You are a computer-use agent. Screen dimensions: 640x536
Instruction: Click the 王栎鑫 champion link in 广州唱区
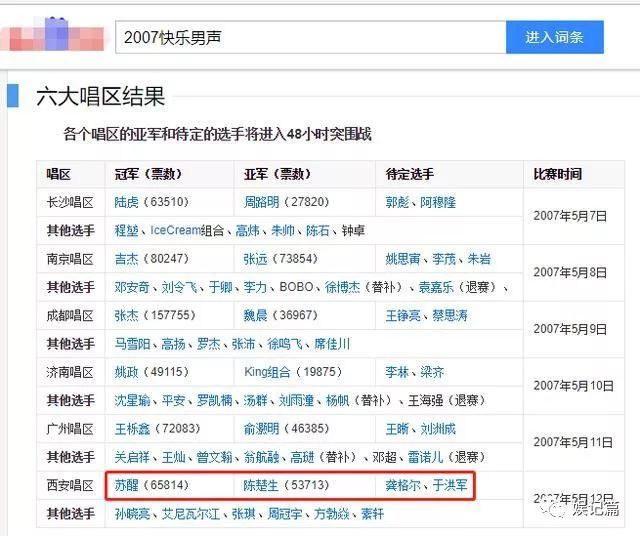pos(132,430)
